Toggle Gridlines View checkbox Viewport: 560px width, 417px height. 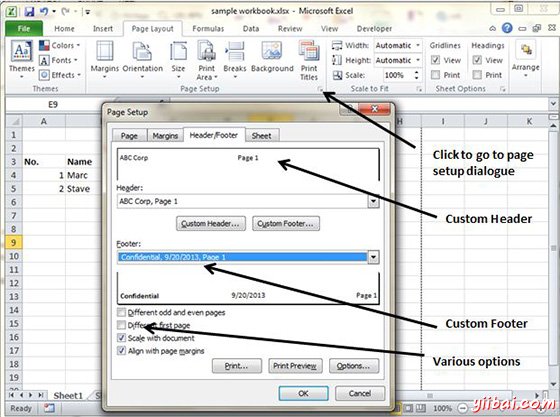click(435, 60)
